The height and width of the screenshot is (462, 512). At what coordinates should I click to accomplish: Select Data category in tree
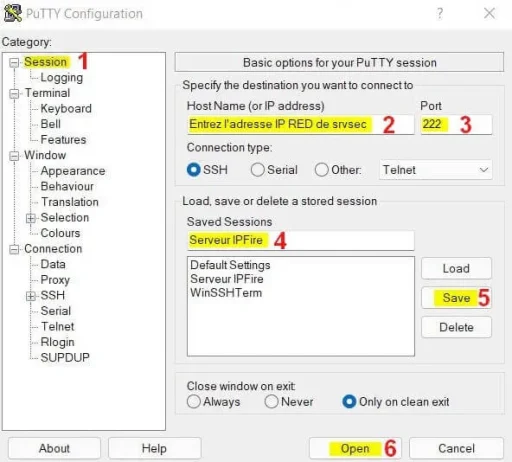(53, 264)
